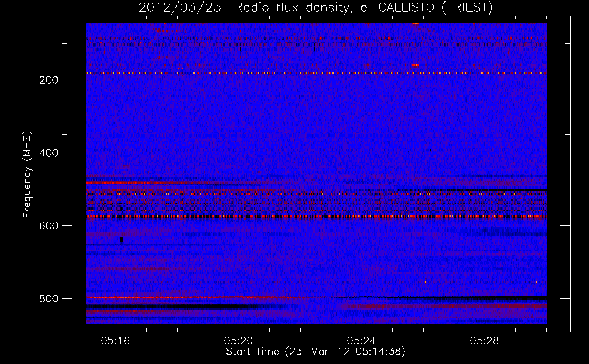Click the 'Start Time (23-Mar-12 05:14:38)' axis label
Screen dimensions: 589x364
(316, 352)
